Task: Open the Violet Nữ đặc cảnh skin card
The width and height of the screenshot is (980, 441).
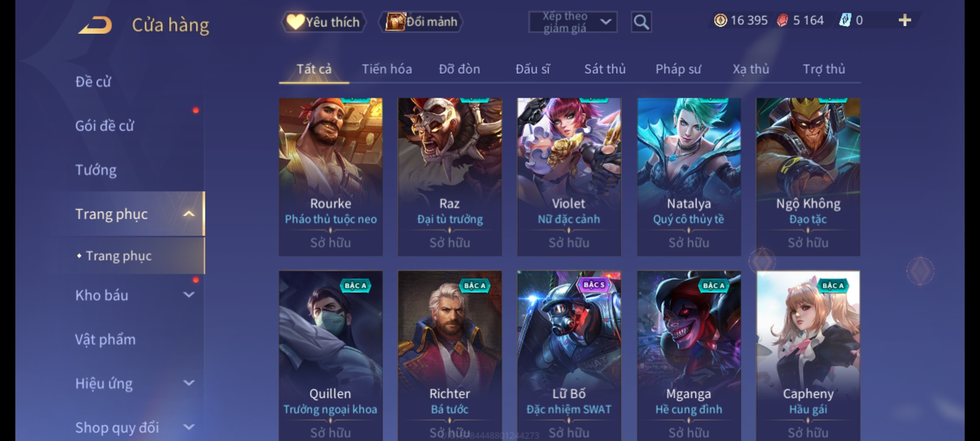Action: click(569, 177)
